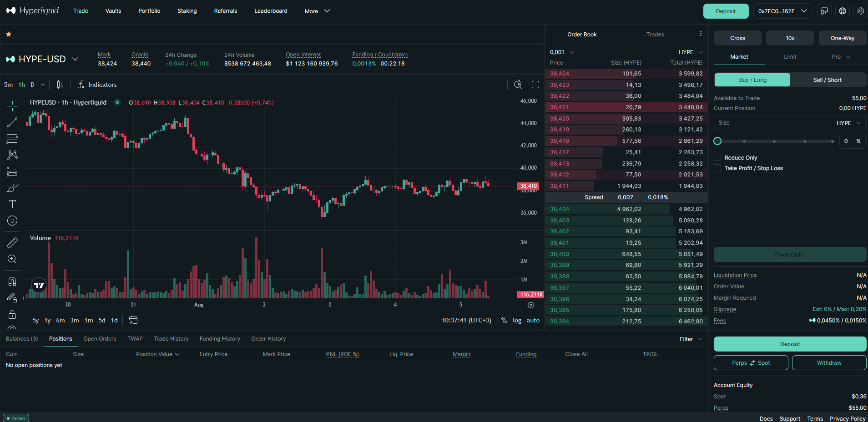Select the brush drawing tool
This screenshot has height=422, width=868.
point(12,188)
